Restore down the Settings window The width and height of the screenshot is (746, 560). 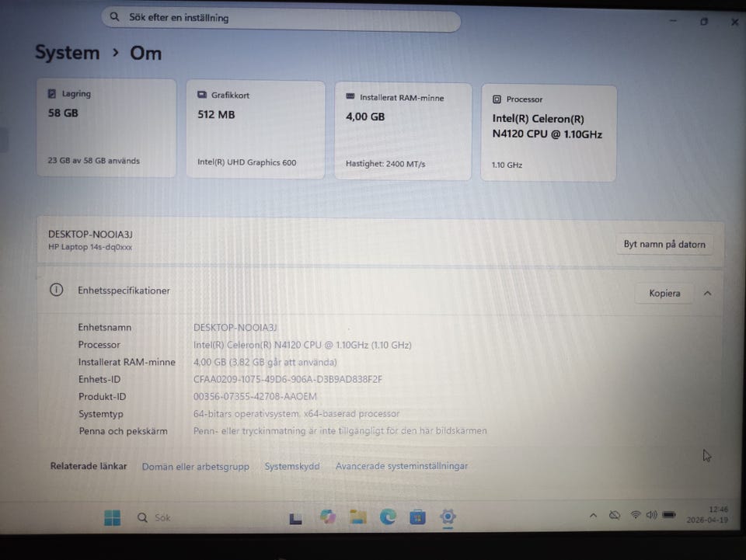click(704, 22)
